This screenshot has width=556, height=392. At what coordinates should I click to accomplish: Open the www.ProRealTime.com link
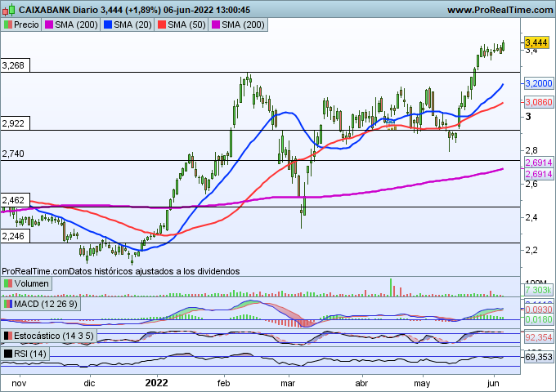click(x=500, y=10)
